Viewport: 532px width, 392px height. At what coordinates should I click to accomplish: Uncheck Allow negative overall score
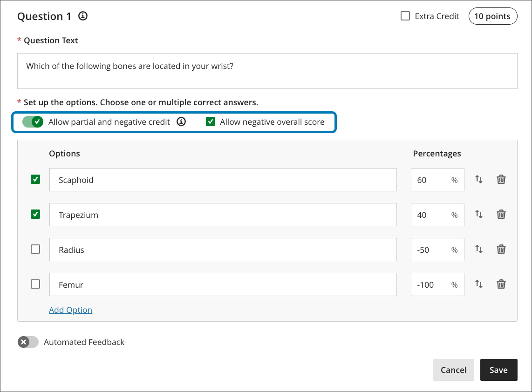211,122
